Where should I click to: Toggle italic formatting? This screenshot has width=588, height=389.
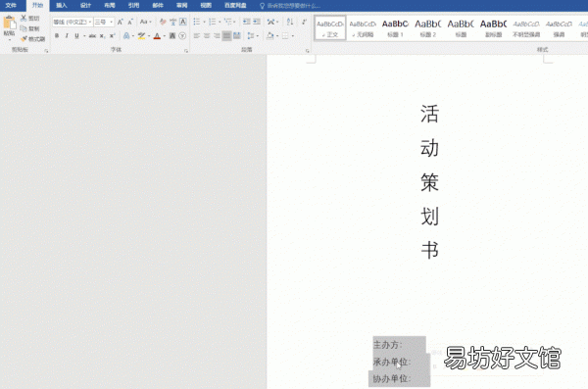[x=67, y=36]
